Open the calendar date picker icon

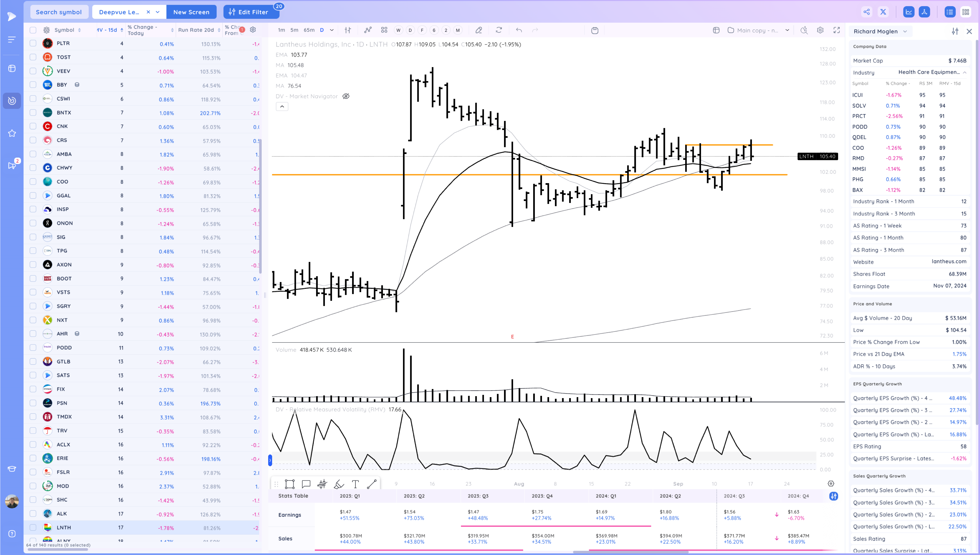pos(595,30)
